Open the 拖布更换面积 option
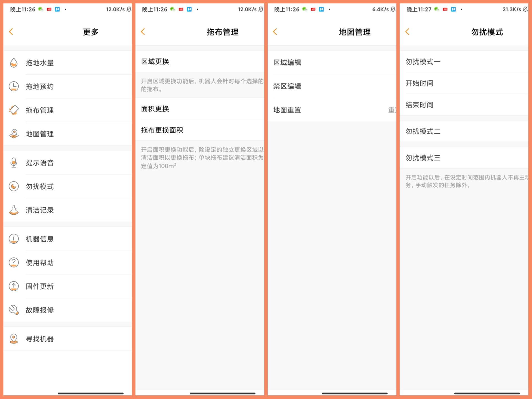 tap(162, 130)
